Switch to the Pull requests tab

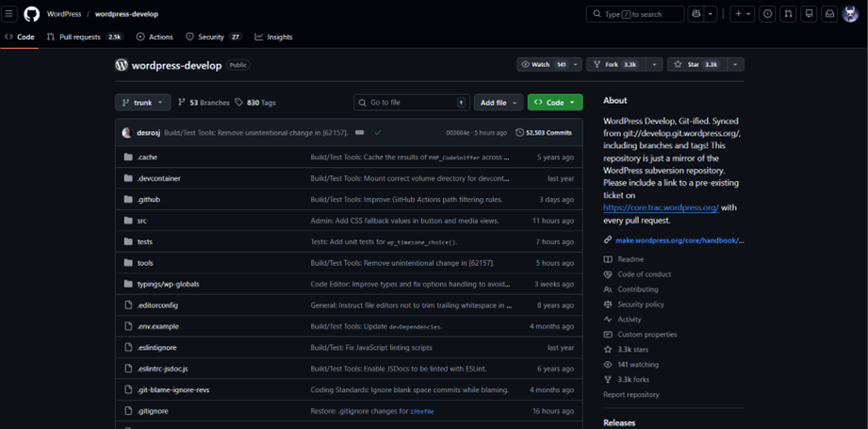85,37
